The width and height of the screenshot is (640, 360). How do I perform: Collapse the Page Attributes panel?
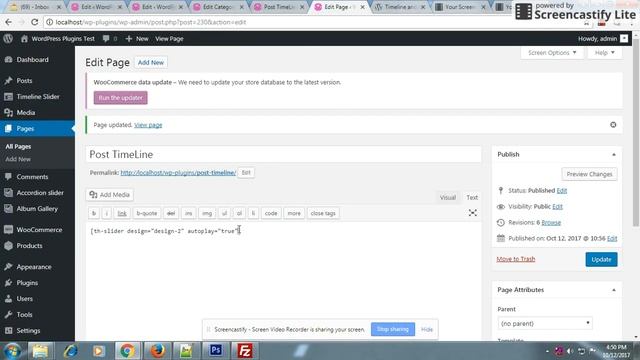tap(613, 290)
